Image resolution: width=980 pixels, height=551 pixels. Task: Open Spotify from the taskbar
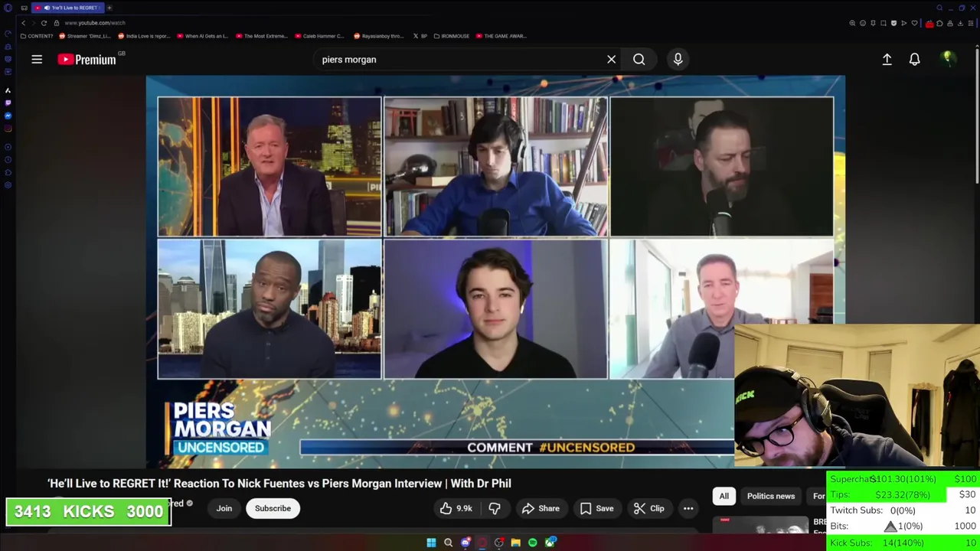coord(533,543)
